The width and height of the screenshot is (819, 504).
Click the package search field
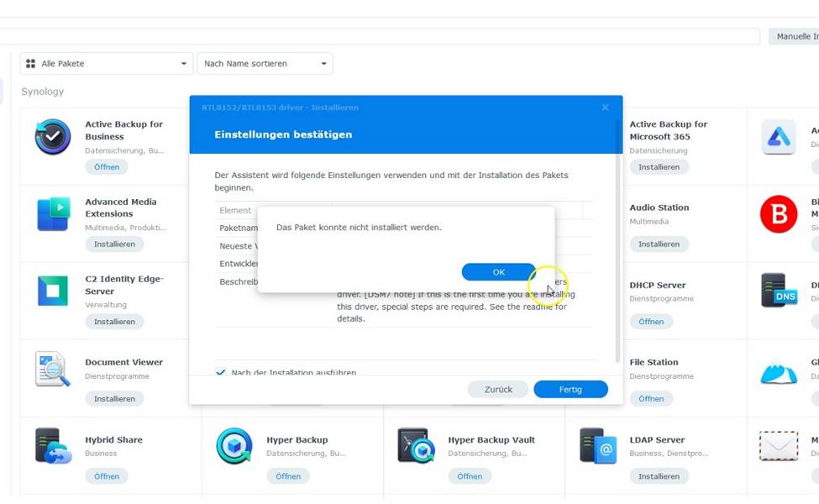pyautogui.click(x=380, y=36)
